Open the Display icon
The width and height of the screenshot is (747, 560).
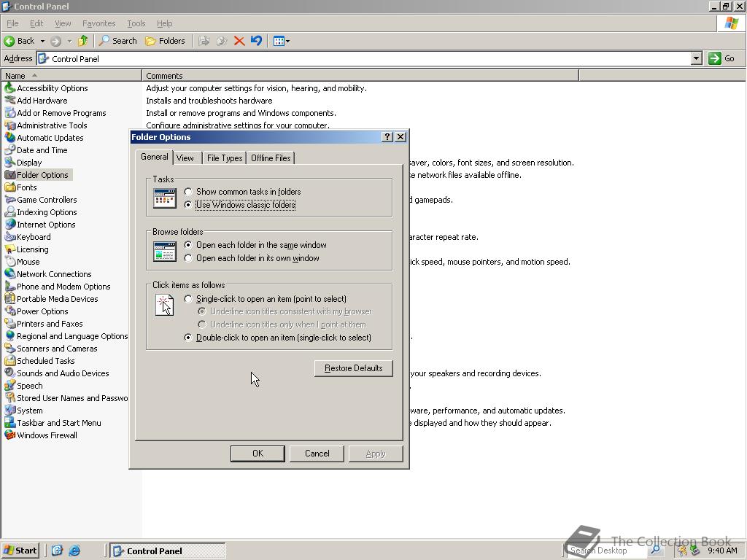pyautogui.click(x=10, y=163)
